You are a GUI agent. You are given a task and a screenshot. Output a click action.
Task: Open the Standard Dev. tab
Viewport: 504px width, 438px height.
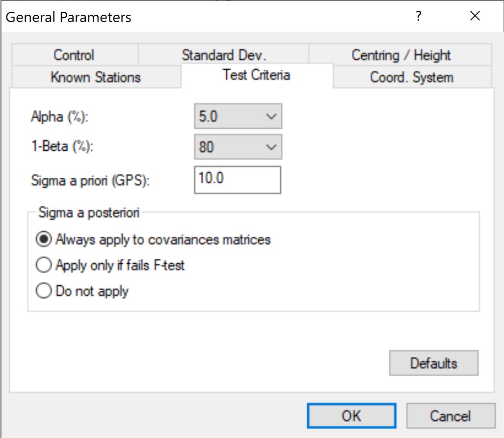(x=224, y=55)
